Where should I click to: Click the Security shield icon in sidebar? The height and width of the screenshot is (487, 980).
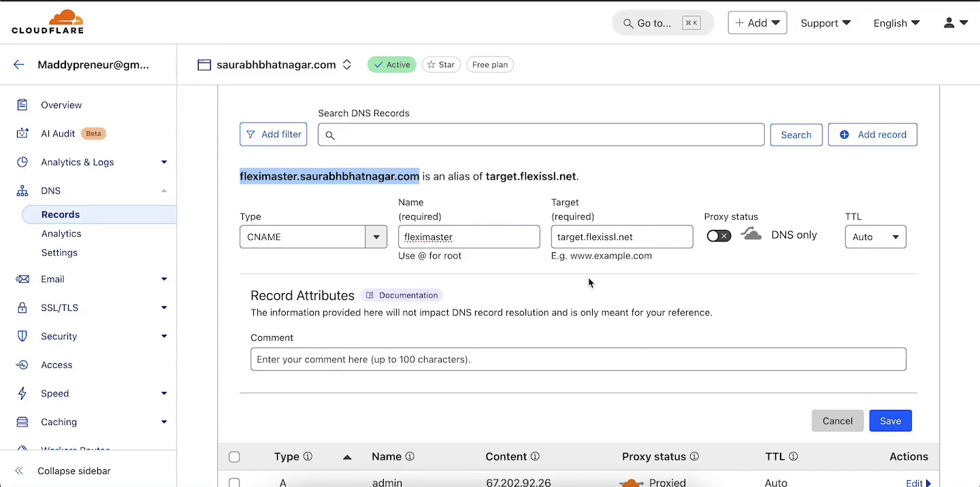(22, 336)
